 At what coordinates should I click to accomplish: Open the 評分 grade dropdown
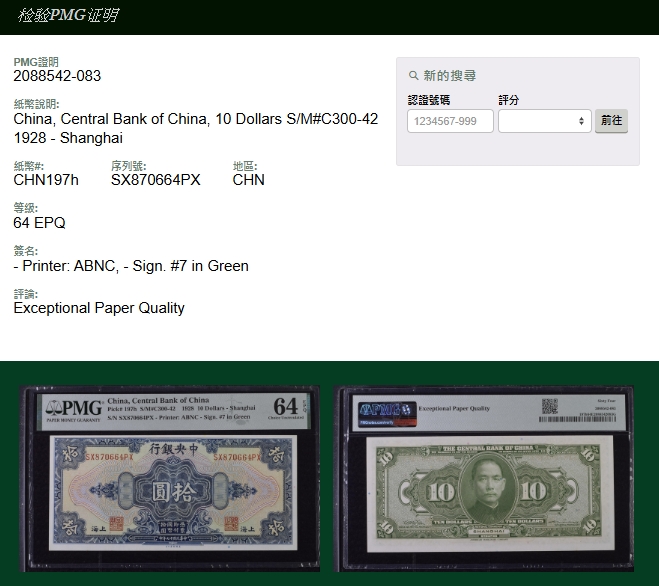click(x=545, y=121)
